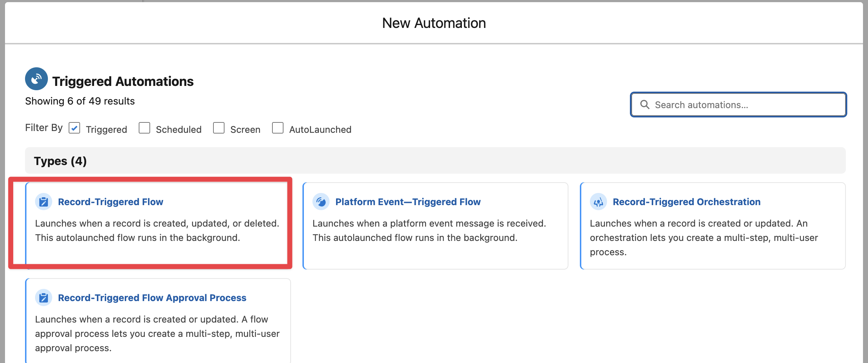Screen dimensions: 868x363
Task: Check the AutoLaunched filter checkbox
Action: (278, 128)
